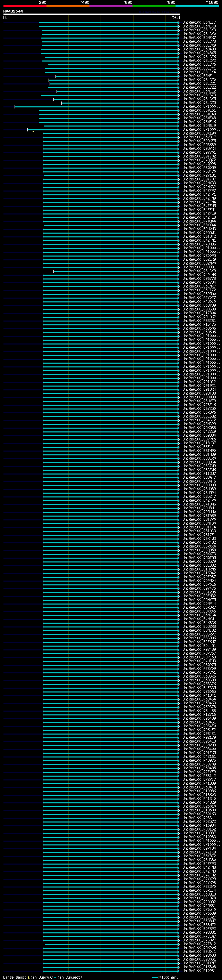This screenshot has width=222, height=980.
Task: Select the UniRef100_Q6WE46 label
Action: 199,122
